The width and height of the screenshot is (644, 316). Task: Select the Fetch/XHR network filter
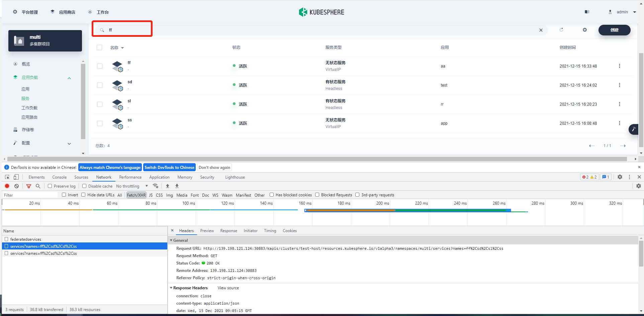pos(136,195)
